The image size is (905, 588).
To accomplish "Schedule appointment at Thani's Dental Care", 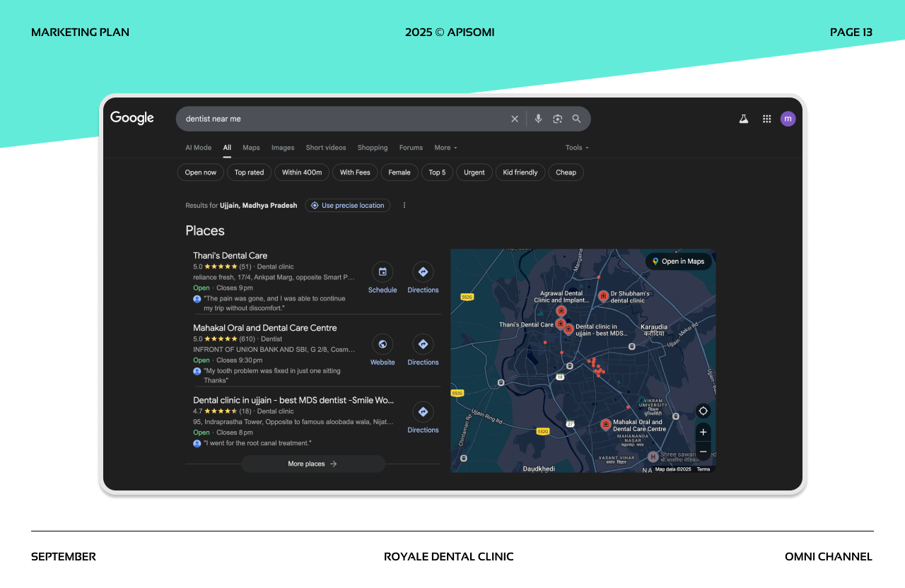I will 383,272.
